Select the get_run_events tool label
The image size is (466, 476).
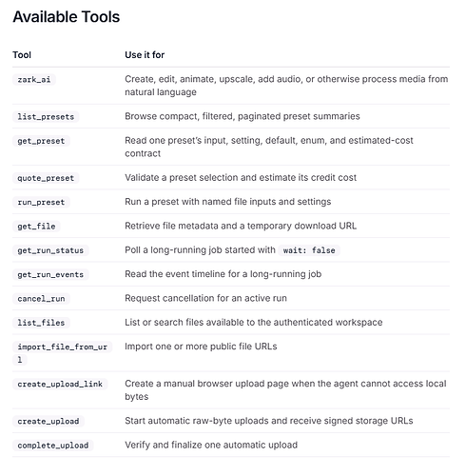click(50, 274)
